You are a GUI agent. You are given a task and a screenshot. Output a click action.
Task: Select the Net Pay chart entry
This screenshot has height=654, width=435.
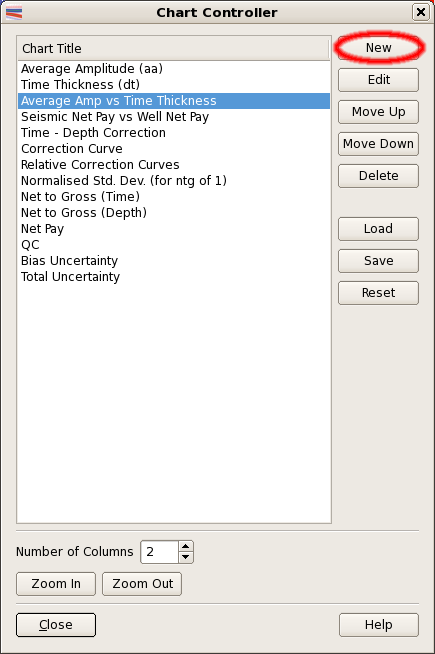174,229
